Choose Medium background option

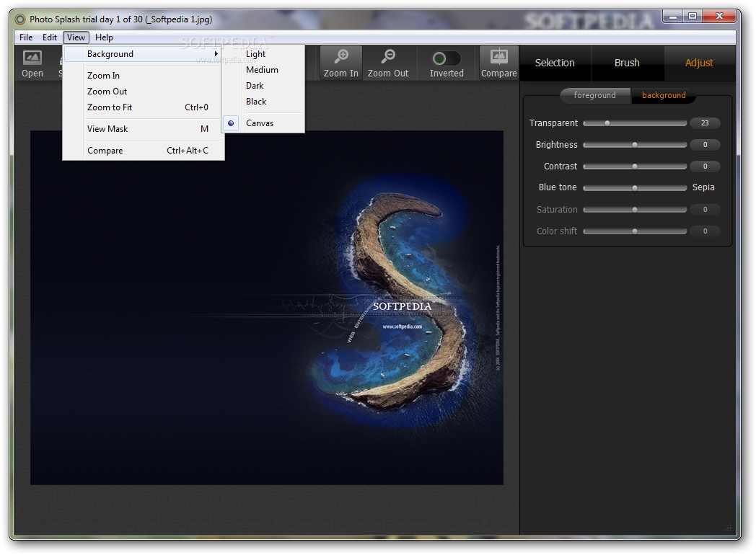click(x=263, y=70)
